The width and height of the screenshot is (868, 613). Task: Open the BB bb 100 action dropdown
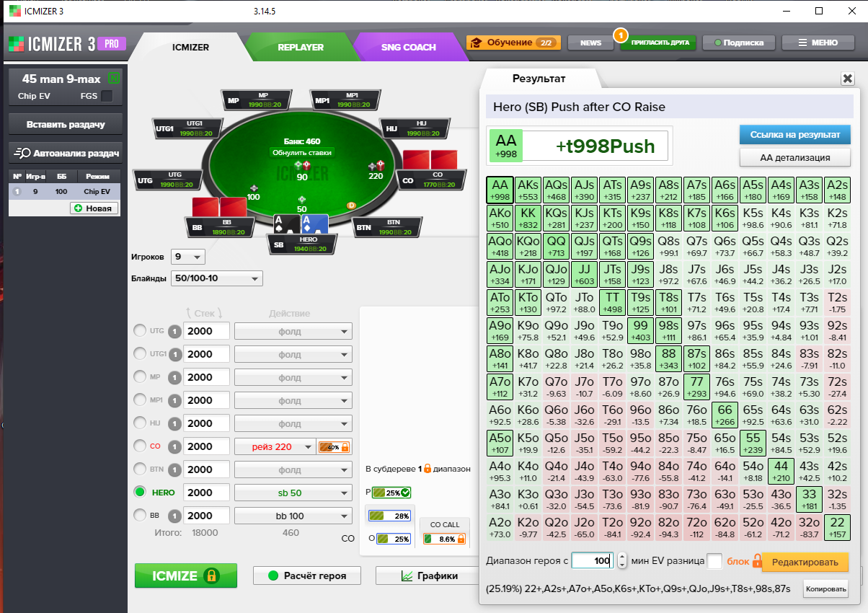(x=293, y=516)
